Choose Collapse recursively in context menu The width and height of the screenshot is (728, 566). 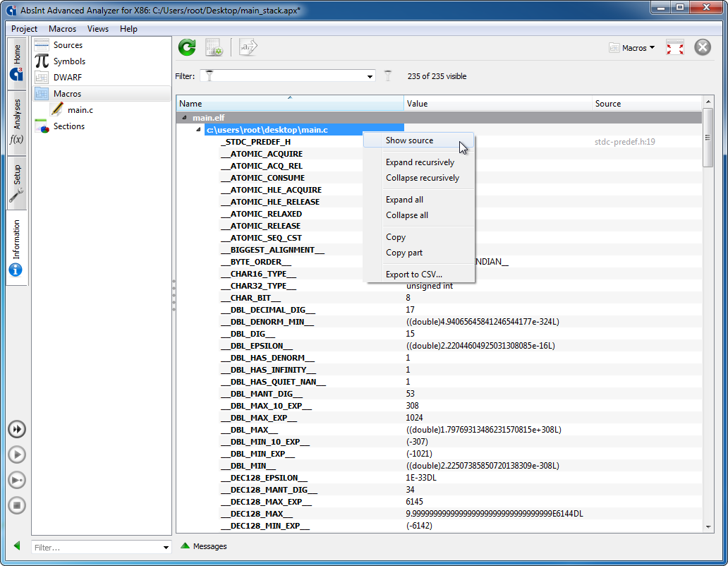pos(419,178)
